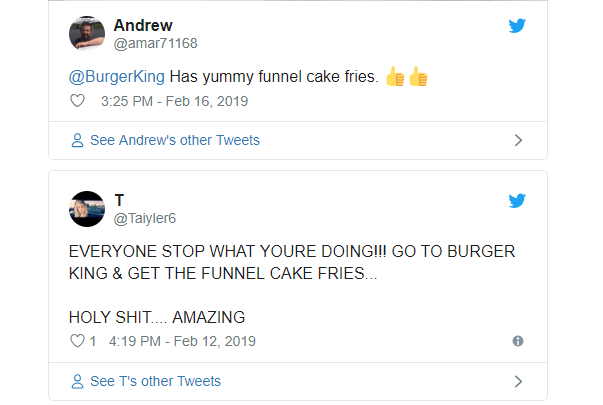This screenshot has height=405, width=603.
Task: Expand the chevron in Andrew's other Tweets row
Action: coord(518,141)
